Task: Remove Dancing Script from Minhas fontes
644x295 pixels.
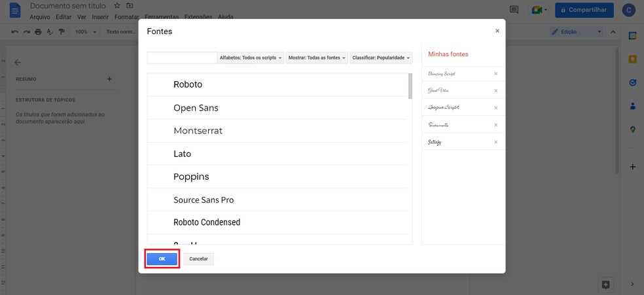Action: pos(495,74)
